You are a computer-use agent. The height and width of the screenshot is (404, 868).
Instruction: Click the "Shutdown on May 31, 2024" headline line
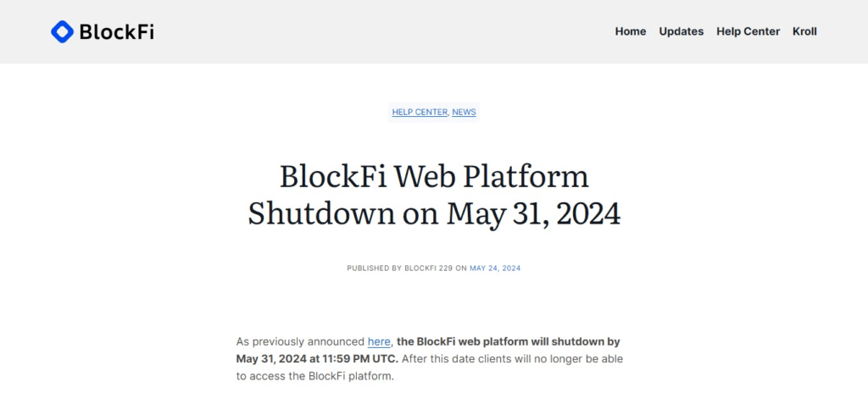tap(434, 213)
